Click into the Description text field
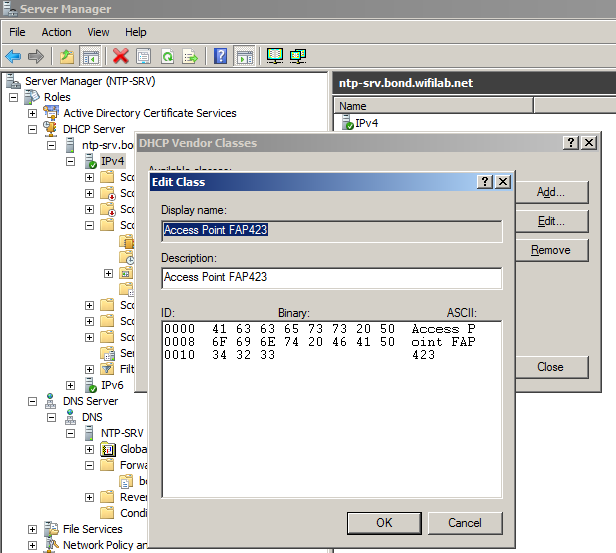Screen dimensions: 616x553 (331, 277)
